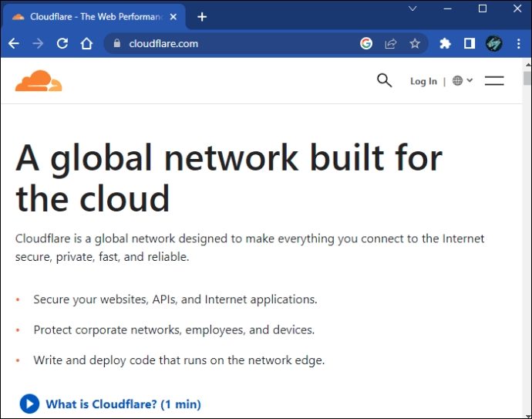Click the Protect corporate networks bullet text

[174, 329]
